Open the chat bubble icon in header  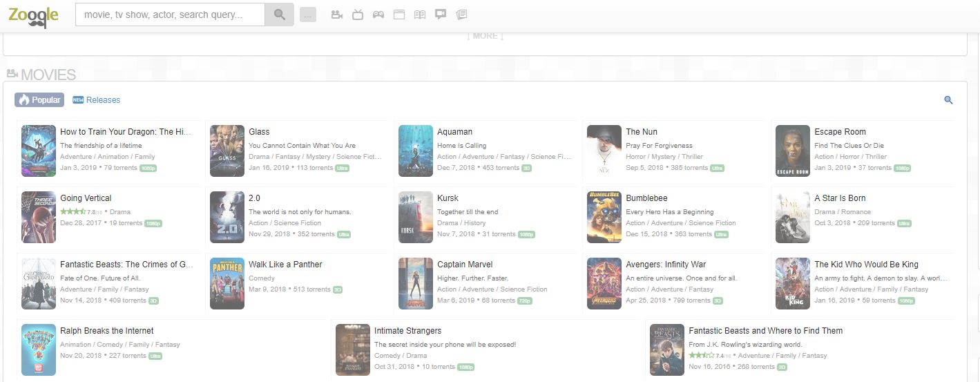click(441, 15)
